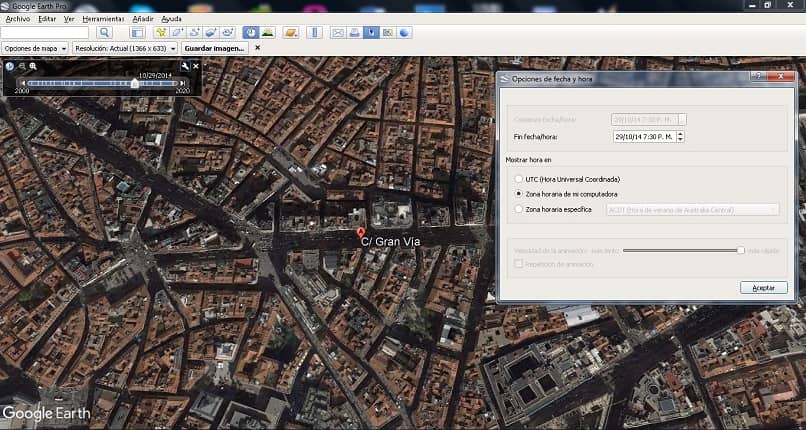
Task: Zoom out the time slider range
Action: point(22,66)
